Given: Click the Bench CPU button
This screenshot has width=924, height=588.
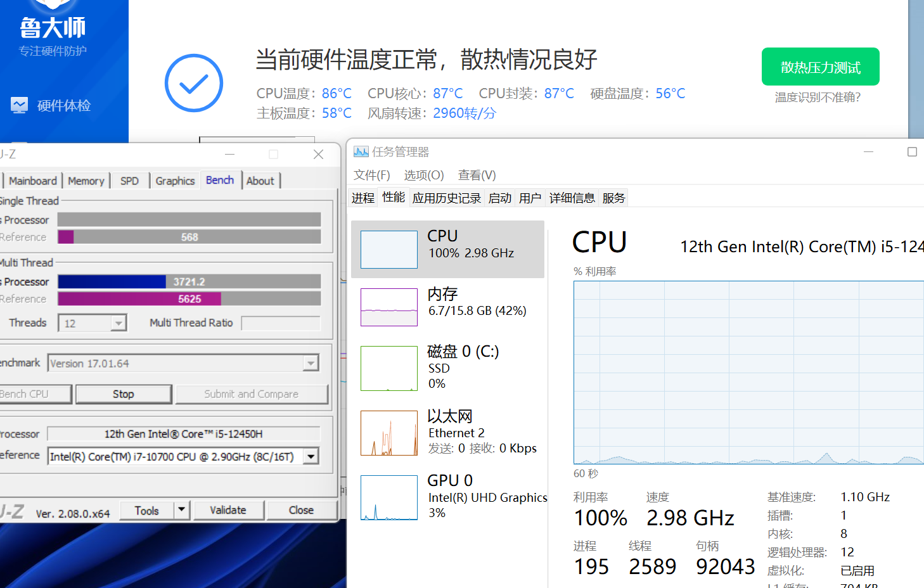Looking at the screenshot, I should (x=35, y=394).
